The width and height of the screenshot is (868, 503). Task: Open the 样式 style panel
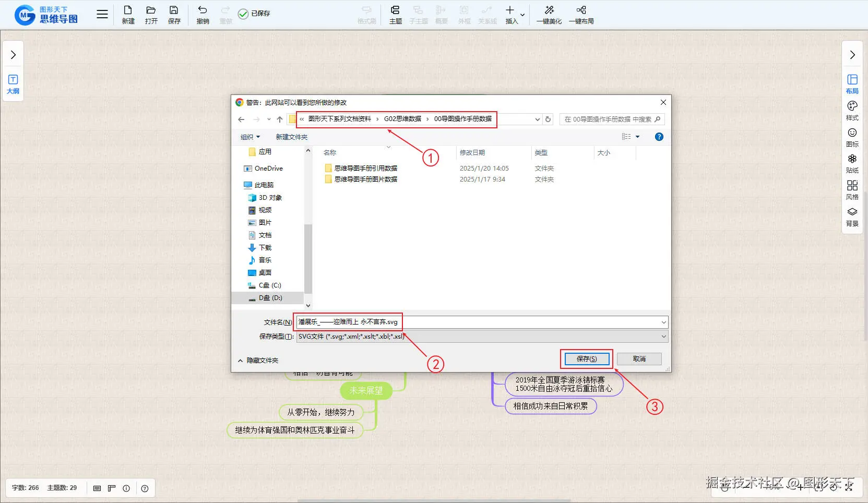pyautogui.click(x=852, y=111)
